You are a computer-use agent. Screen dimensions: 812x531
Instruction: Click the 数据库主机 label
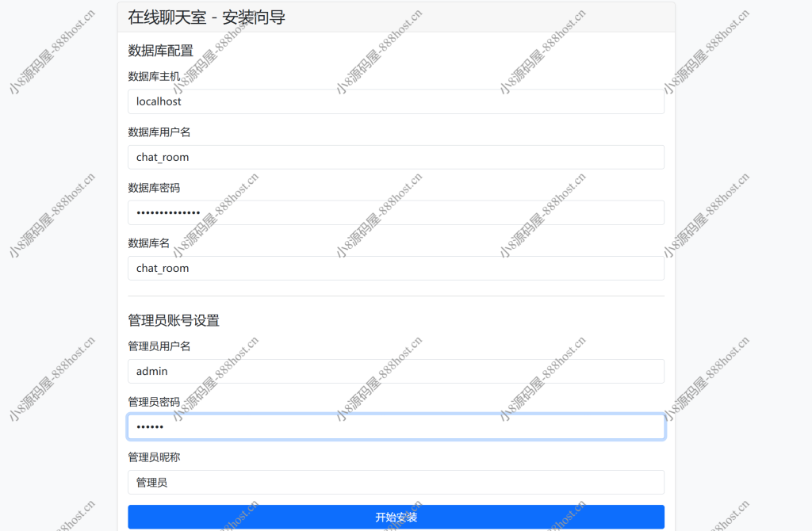pos(154,77)
